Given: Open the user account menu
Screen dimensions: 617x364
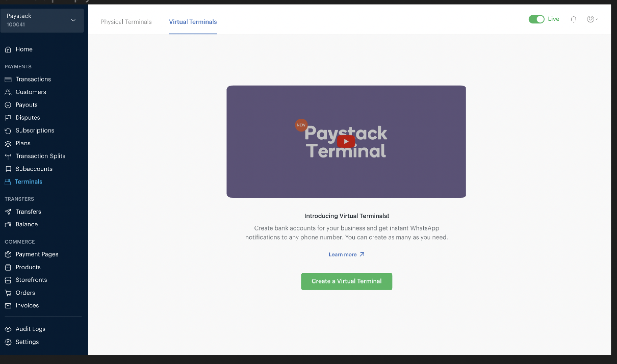Looking at the screenshot, I should pos(591,19).
